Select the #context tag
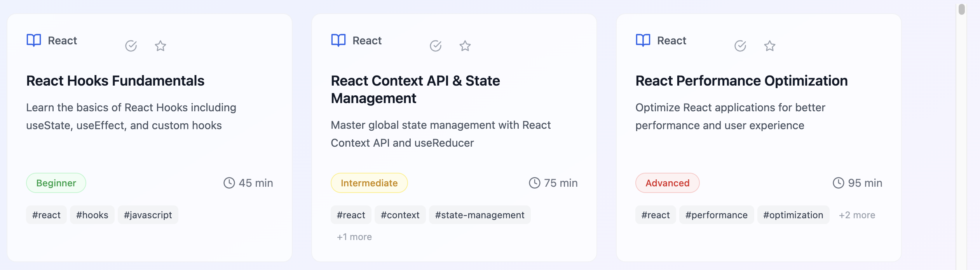980x270 pixels. click(x=400, y=215)
